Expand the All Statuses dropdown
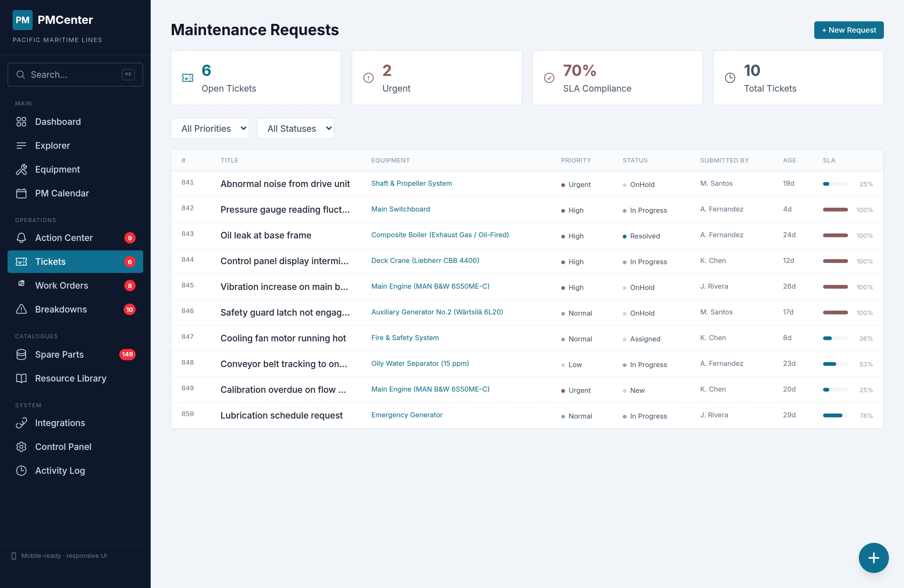Screen dimensions: 904x588 (x=295, y=129)
